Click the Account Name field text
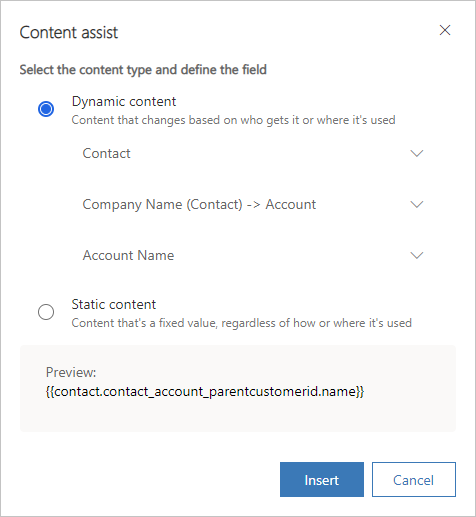476x517 pixels. [x=128, y=255]
